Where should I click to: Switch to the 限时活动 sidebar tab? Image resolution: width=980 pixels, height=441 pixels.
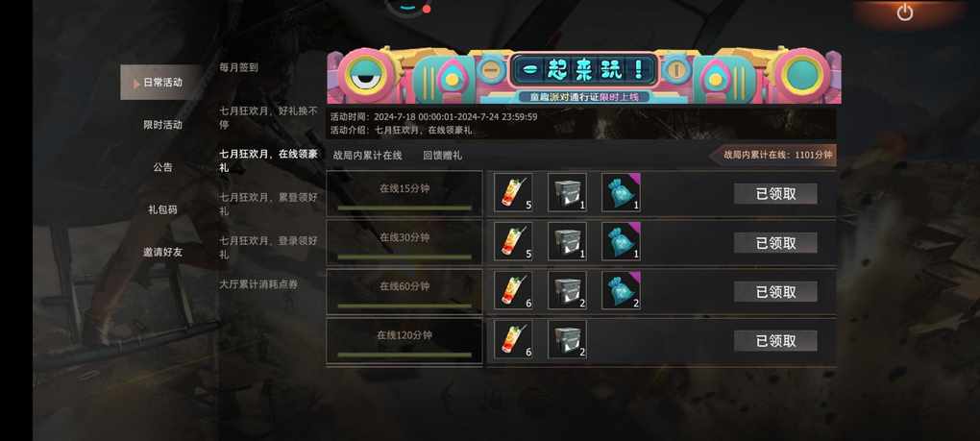pos(162,124)
